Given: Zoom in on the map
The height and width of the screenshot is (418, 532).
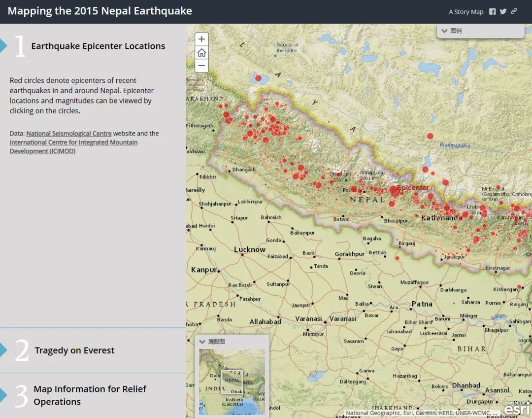Looking at the screenshot, I should [x=201, y=39].
